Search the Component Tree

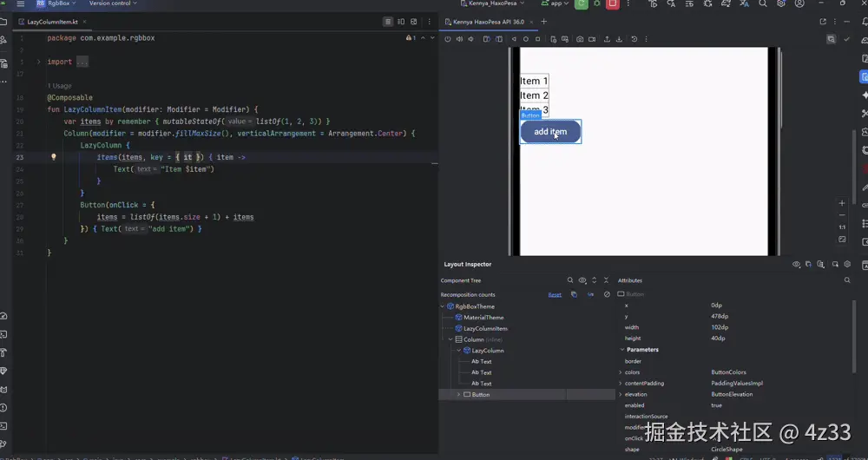[570, 280]
